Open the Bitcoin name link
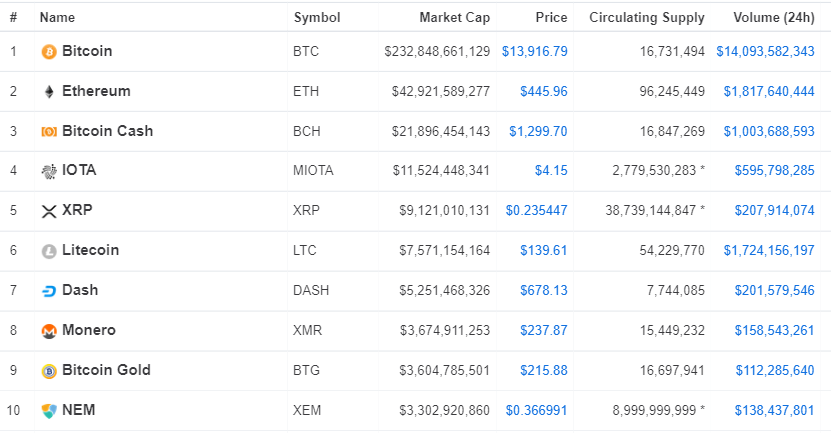The width and height of the screenshot is (831, 433). [87, 51]
